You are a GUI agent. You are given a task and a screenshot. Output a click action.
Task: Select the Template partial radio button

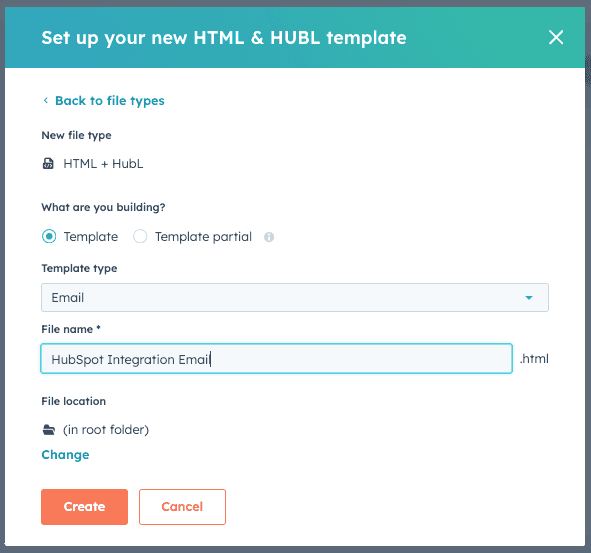(x=140, y=236)
